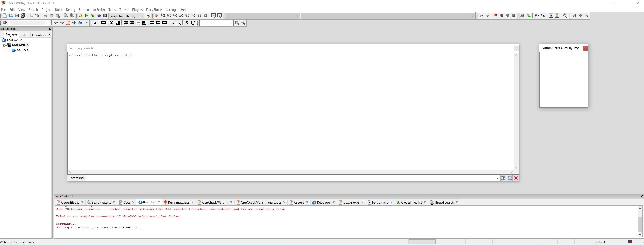Image resolution: width=644 pixels, height=245 pixels.
Task: Toggle a breakpoint with the red flag icon
Action: [x=495, y=16]
